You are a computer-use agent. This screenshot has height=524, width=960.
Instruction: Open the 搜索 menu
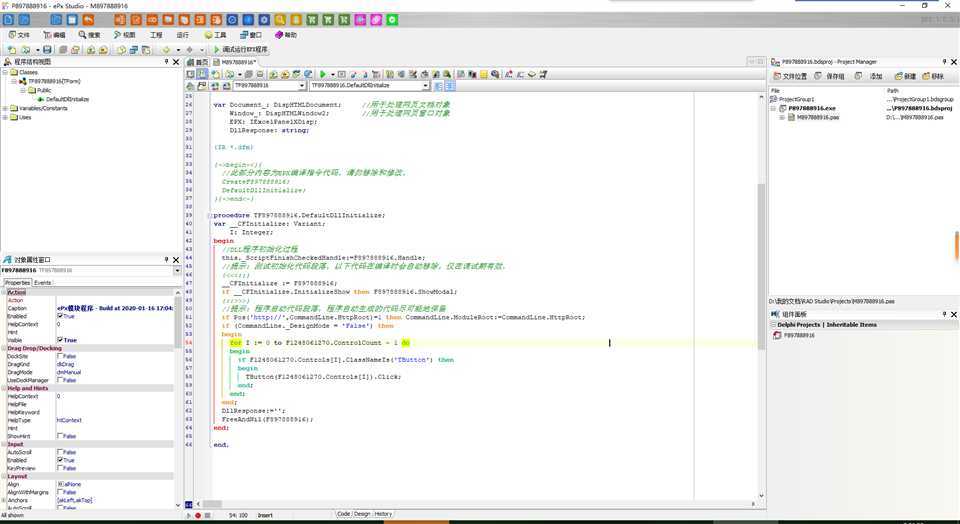[89, 35]
